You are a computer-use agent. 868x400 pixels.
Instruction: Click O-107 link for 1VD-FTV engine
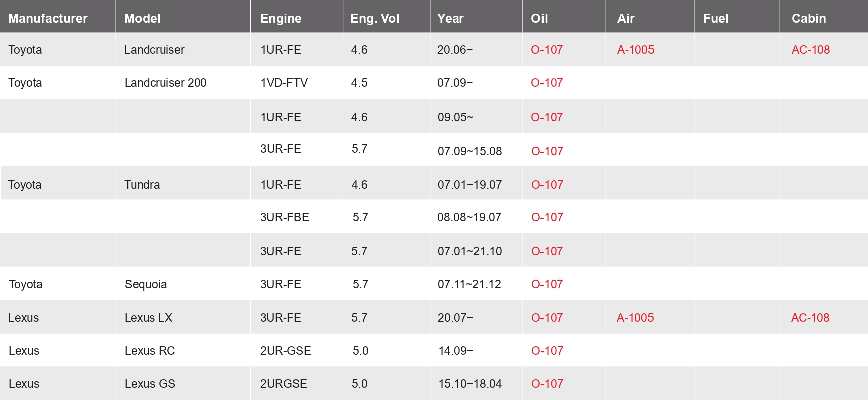[547, 83]
